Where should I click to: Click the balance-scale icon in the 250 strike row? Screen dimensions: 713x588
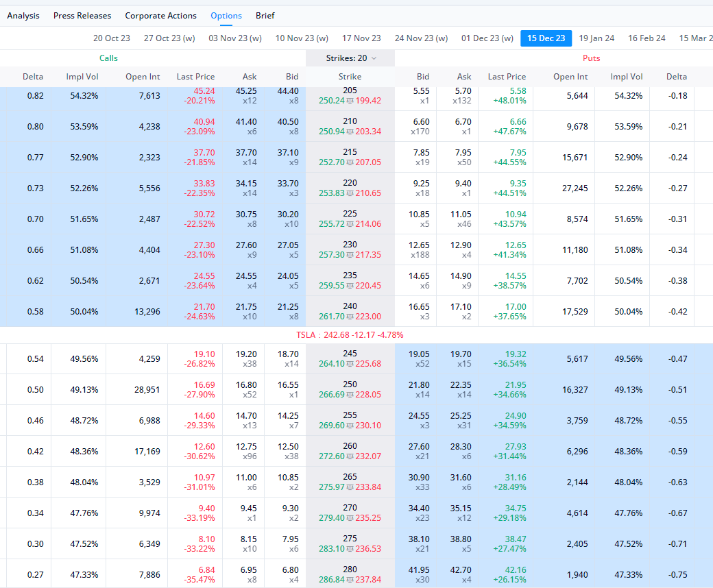pos(350,395)
